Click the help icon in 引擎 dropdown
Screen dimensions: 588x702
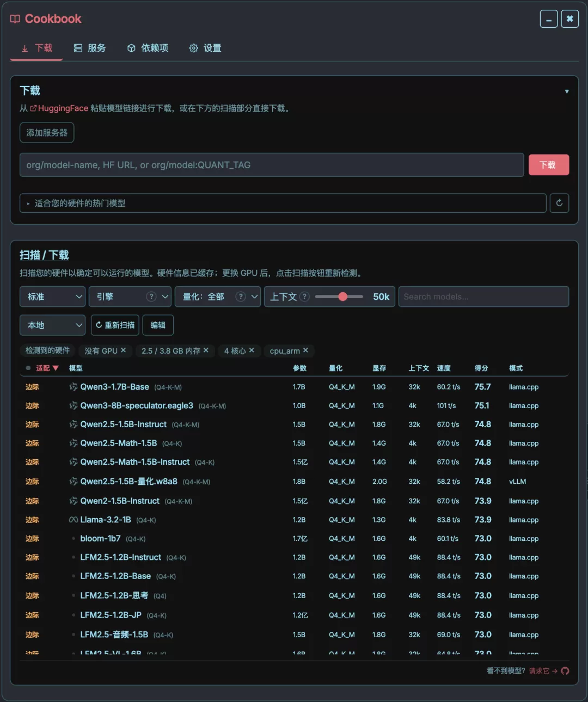point(151,297)
